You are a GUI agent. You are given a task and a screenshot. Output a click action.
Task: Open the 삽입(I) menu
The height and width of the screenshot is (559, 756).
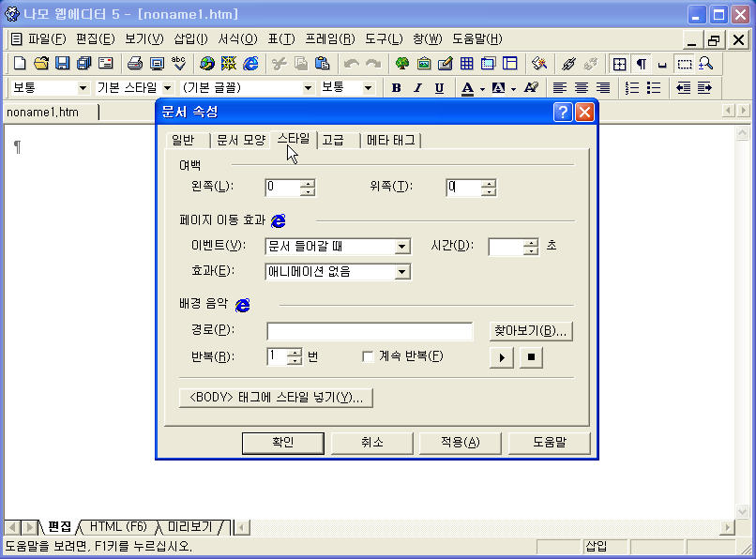coord(190,39)
